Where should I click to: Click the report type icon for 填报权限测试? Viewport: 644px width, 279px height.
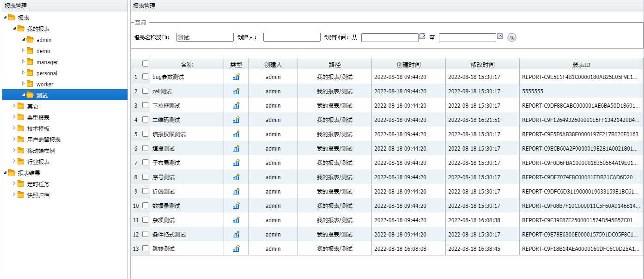[236, 134]
